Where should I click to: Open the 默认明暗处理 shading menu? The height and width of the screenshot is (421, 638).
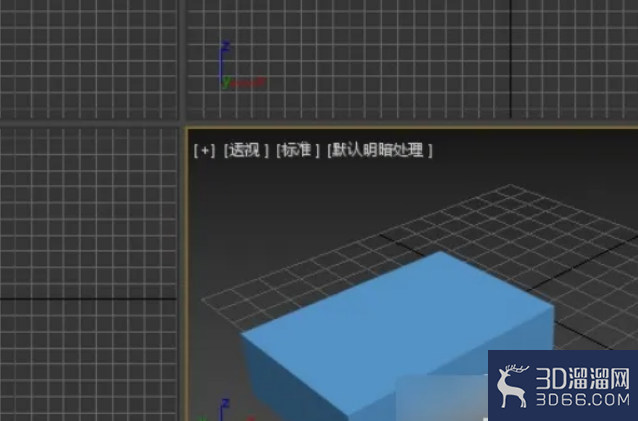pyautogui.click(x=380, y=151)
